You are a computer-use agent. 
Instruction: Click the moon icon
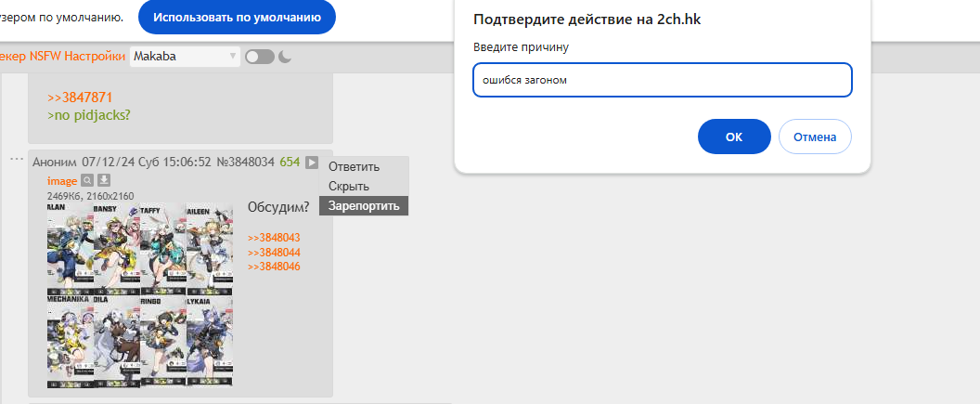coord(285,57)
